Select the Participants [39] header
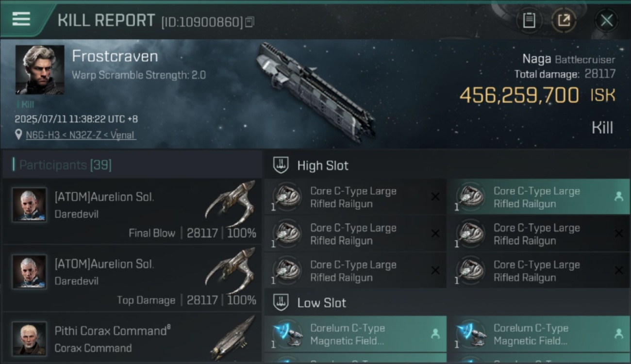This screenshot has height=364, width=631. pos(66,165)
